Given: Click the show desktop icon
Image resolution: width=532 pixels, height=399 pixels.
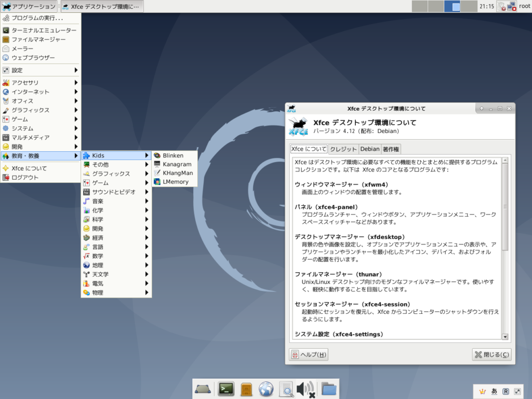Looking at the screenshot, I should click(x=203, y=389).
